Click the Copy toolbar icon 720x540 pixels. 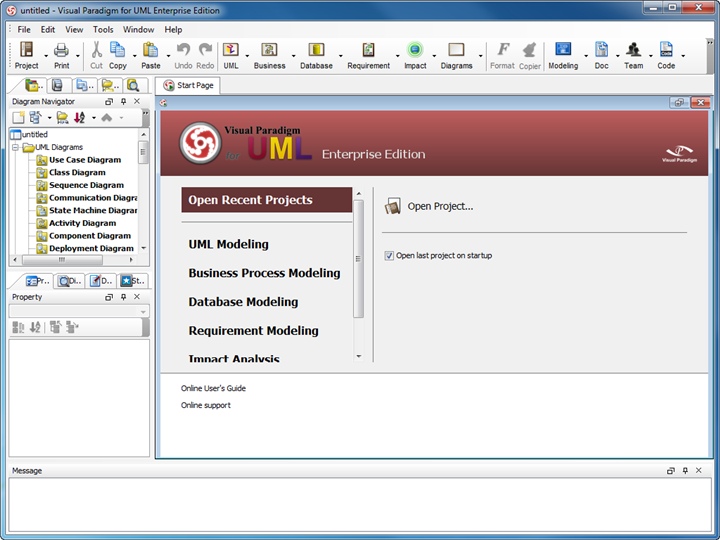tap(118, 50)
